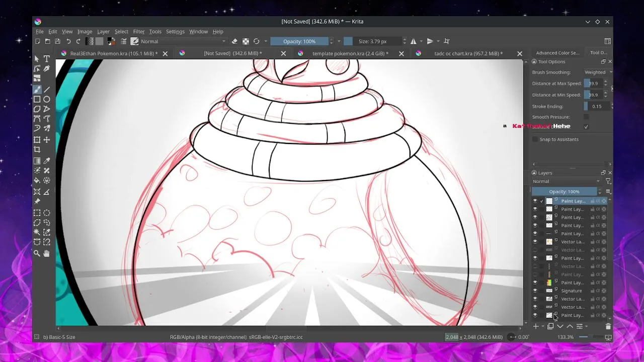Open the Filter menu
Image resolution: width=644 pixels, height=362 pixels.
(x=139, y=31)
